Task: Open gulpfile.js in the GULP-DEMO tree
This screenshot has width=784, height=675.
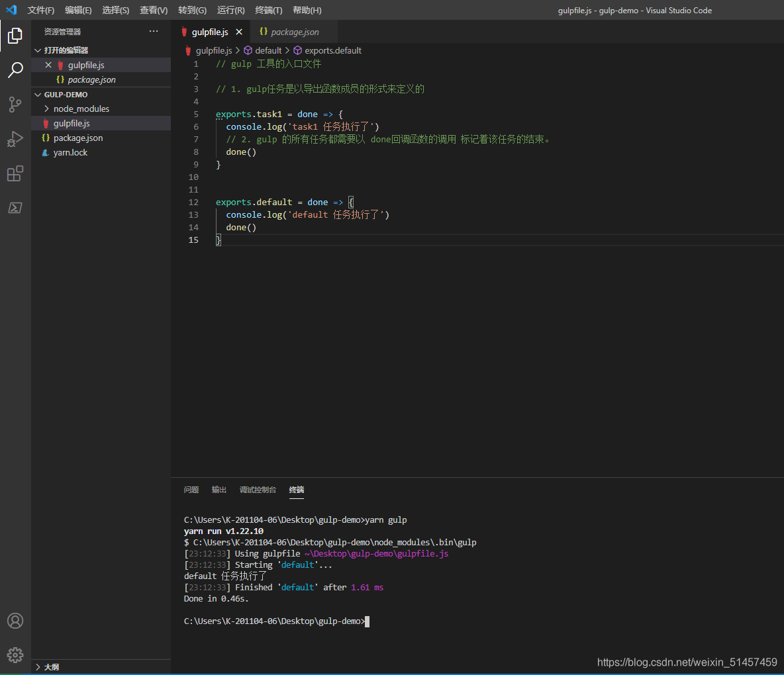Action: tap(101, 123)
